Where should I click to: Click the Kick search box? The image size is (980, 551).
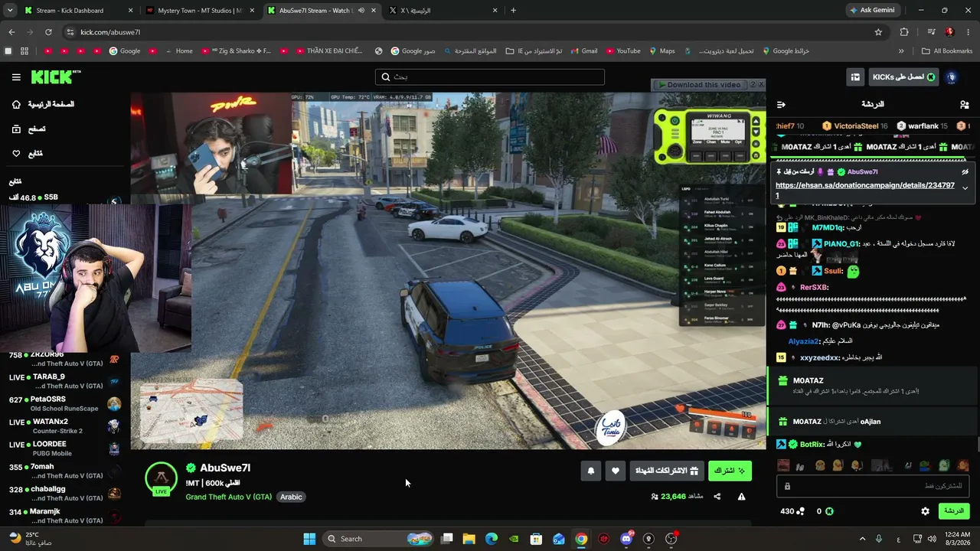[490, 77]
